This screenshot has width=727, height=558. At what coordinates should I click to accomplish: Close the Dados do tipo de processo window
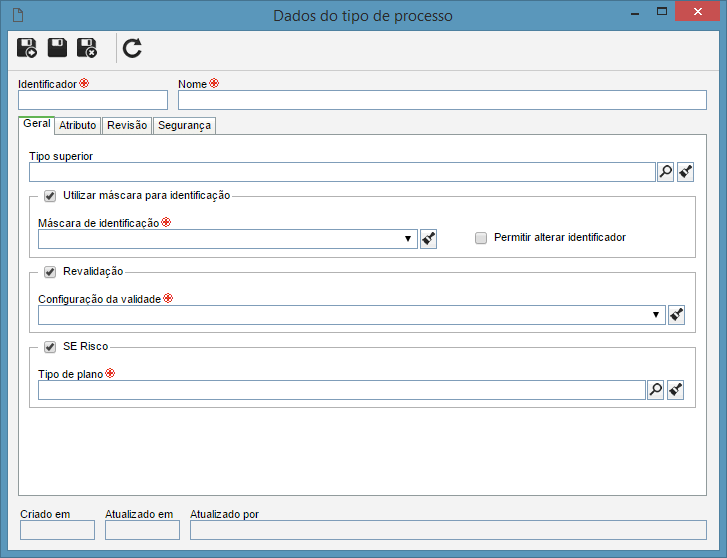[x=697, y=12]
